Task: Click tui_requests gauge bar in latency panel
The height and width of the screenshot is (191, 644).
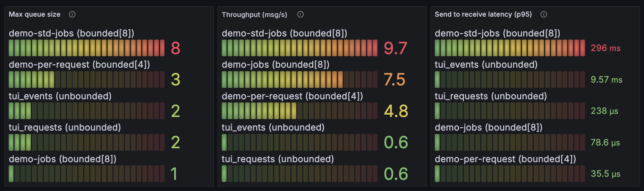Action: (510, 111)
